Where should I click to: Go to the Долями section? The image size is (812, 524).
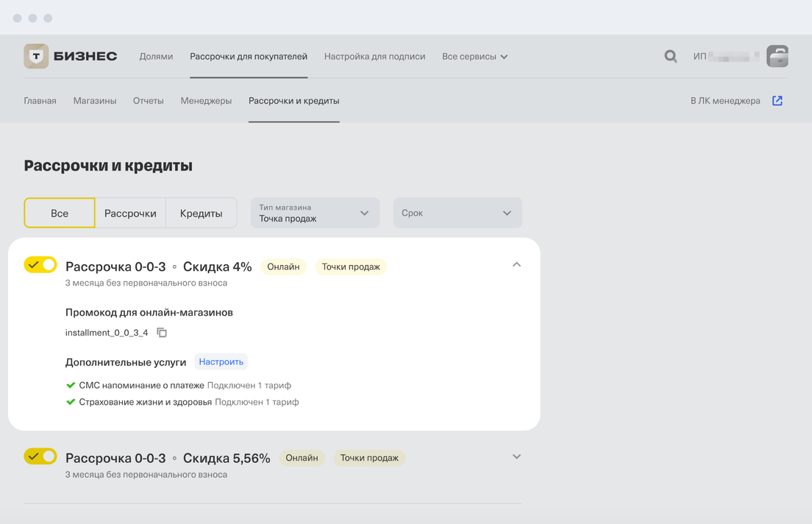(x=156, y=57)
